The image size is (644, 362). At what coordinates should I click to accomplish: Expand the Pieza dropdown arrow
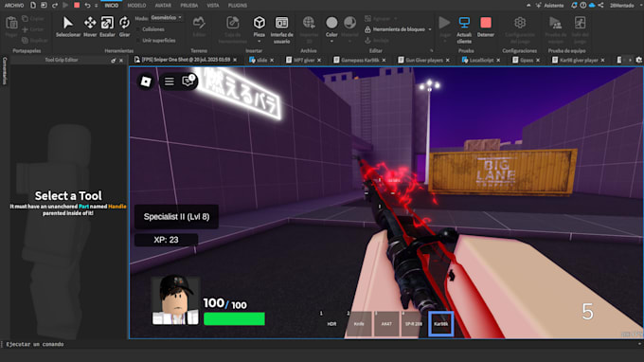click(x=259, y=42)
